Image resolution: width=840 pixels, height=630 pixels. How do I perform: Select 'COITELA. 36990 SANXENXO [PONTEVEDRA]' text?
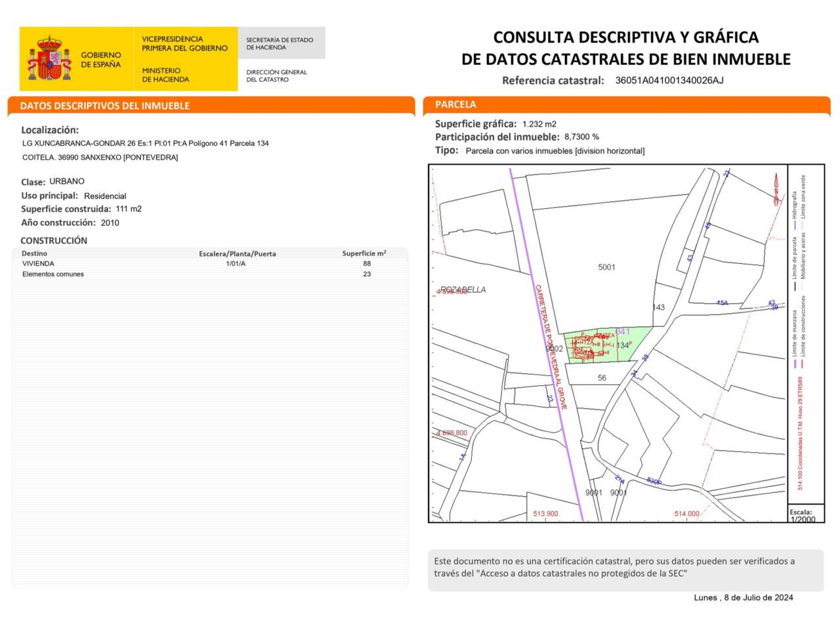[100, 157]
